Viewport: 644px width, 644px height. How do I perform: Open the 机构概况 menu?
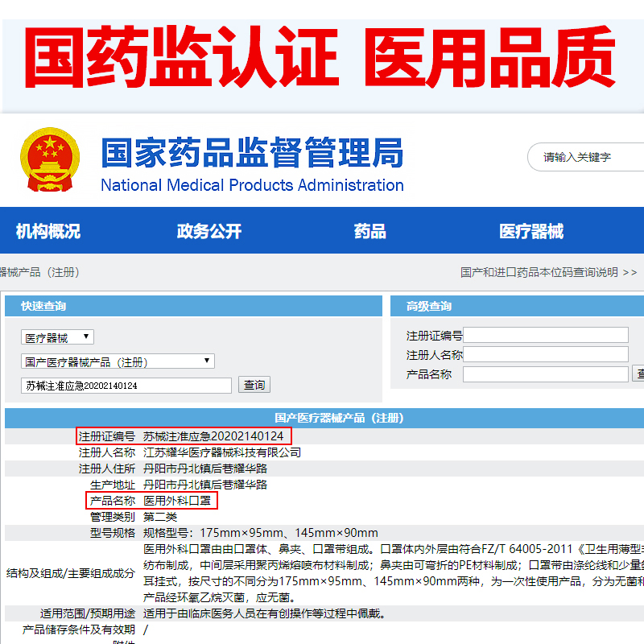(x=48, y=231)
